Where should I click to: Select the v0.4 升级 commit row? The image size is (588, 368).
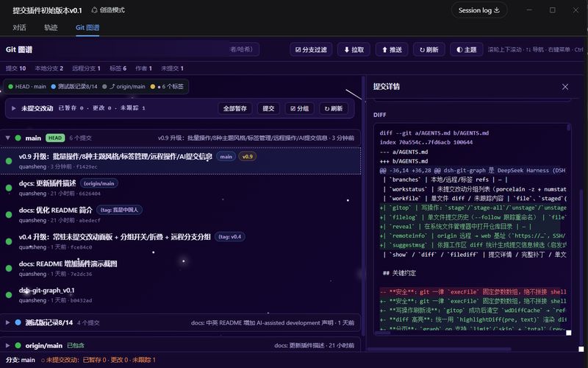[180, 241]
